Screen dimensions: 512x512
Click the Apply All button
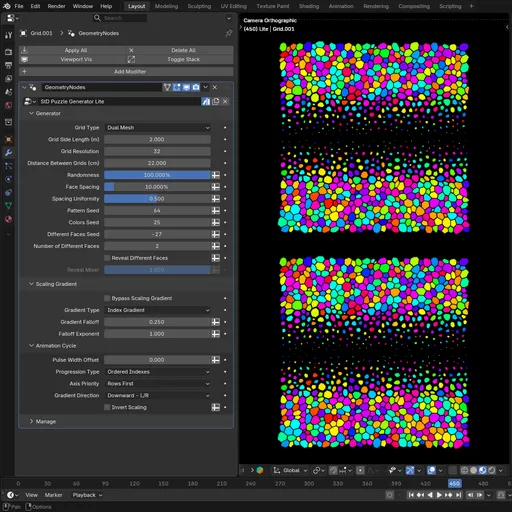point(73,50)
